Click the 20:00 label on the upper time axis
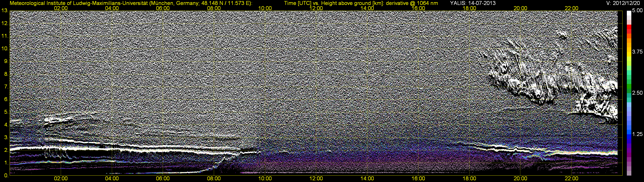This screenshot has height=182, width=644. [x=521, y=8]
